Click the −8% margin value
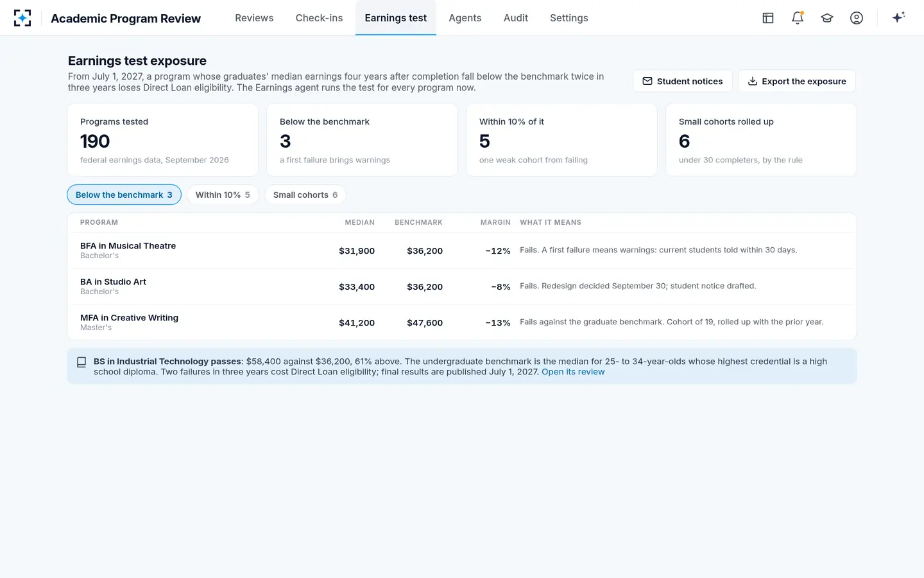 click(501, 287)
